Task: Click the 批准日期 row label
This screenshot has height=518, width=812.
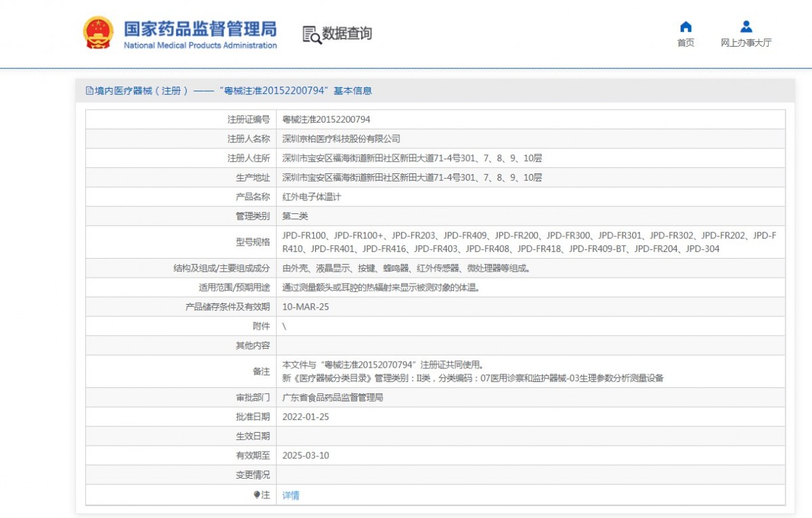Action: 252,417
